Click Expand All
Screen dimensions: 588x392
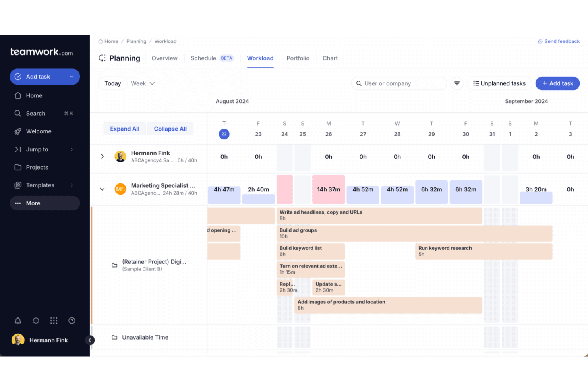point(125,129)
